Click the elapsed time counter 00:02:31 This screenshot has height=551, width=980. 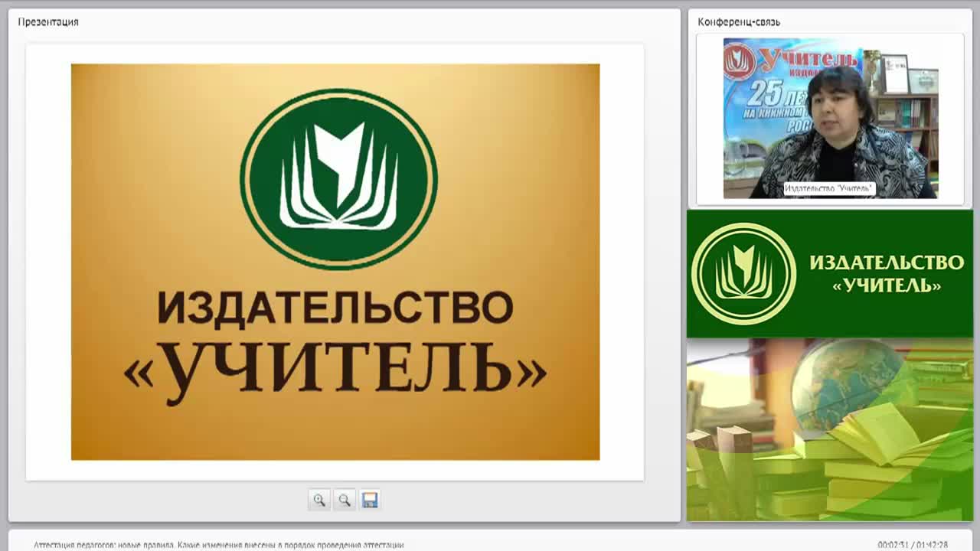[893, 545]
